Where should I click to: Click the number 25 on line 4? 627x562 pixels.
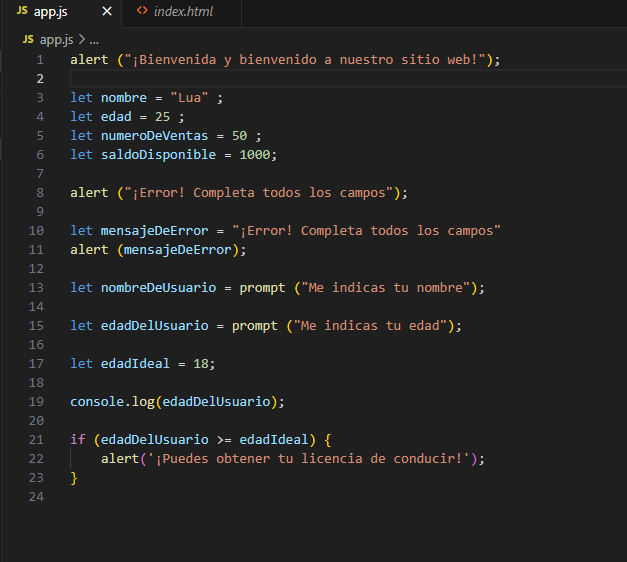(x=162, y=117)
